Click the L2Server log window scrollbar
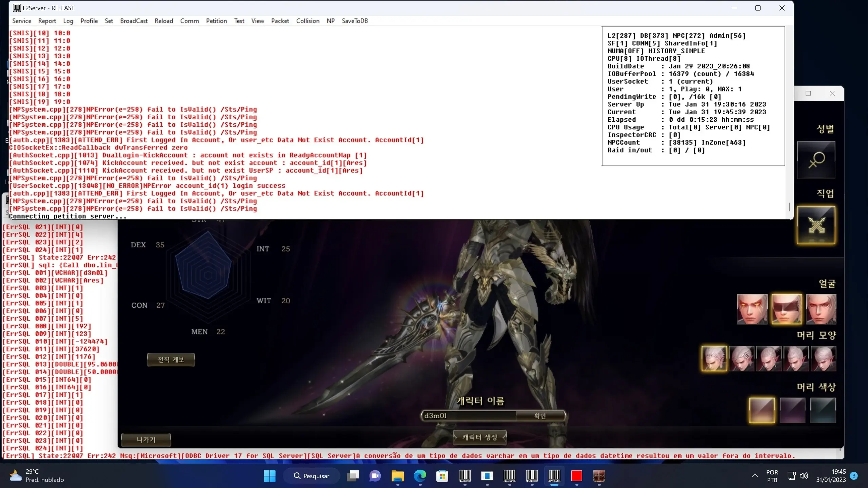The image size is (868, 488). (x=789, y=207)
